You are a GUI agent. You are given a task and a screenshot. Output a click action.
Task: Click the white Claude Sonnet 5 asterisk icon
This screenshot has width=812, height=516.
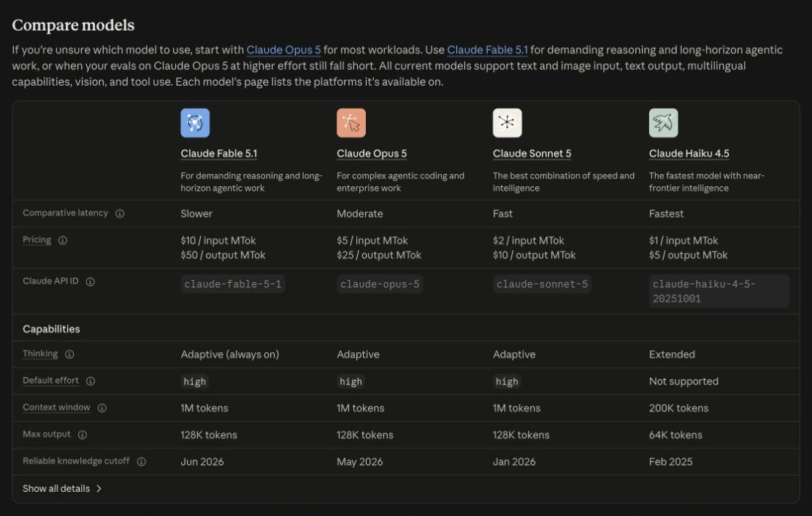[507, 123]
